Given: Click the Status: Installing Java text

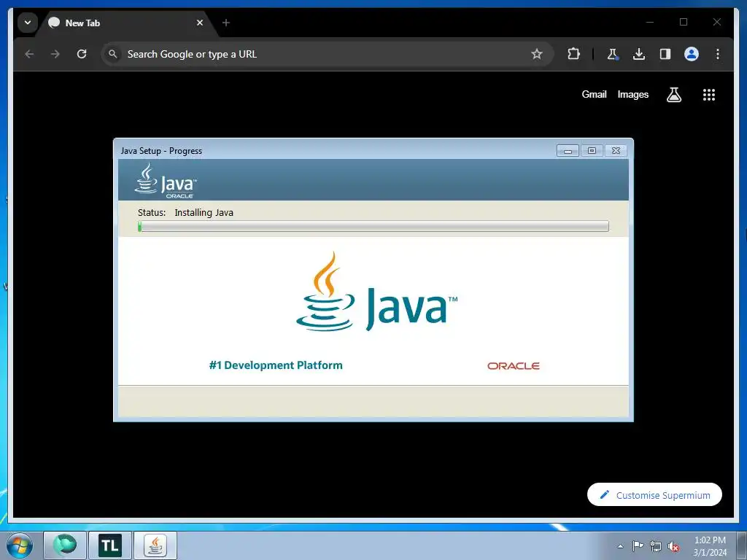Looking at the screenshot, I should [185, 212].
